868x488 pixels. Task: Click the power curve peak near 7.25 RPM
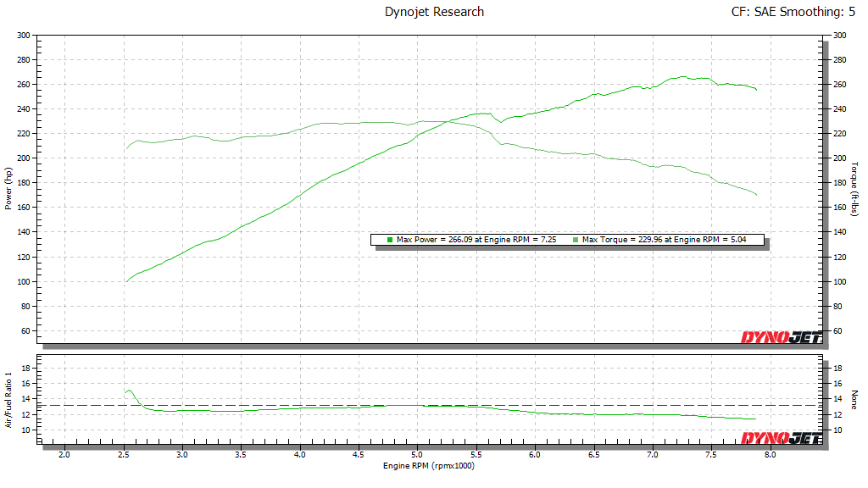click(x=683, y=77)
